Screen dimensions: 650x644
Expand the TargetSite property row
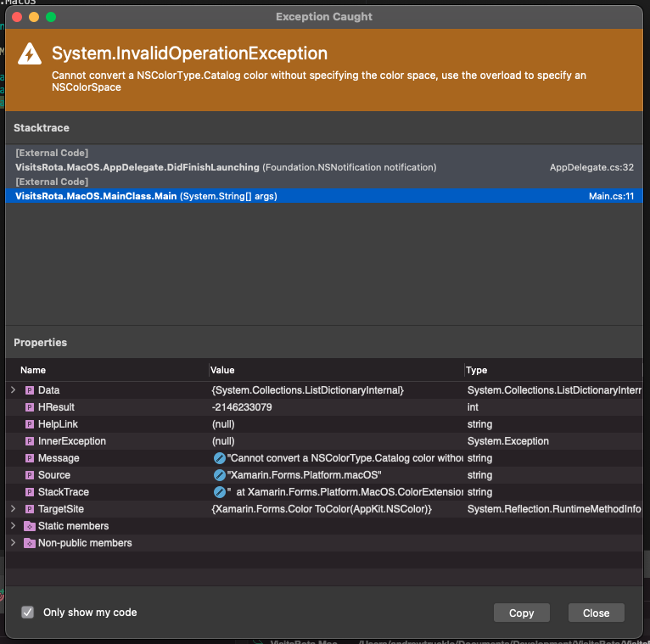(x=13, y=509)
